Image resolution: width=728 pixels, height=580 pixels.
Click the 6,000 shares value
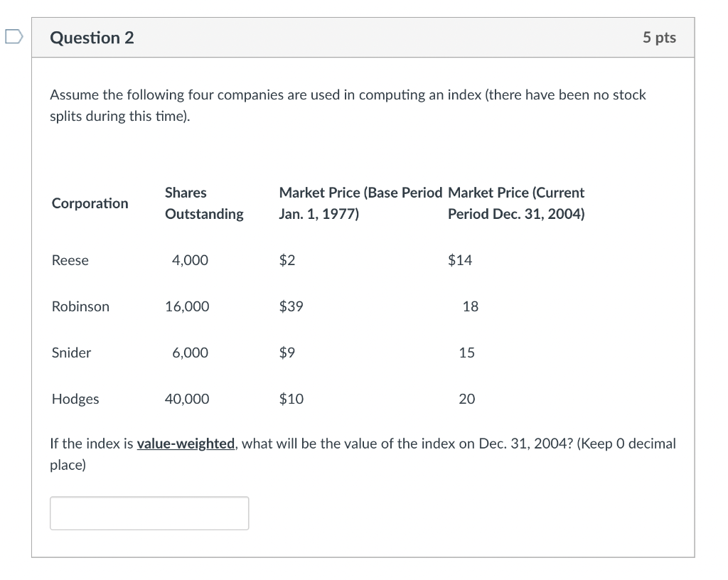pyautogui.click(x=190, y=353)
